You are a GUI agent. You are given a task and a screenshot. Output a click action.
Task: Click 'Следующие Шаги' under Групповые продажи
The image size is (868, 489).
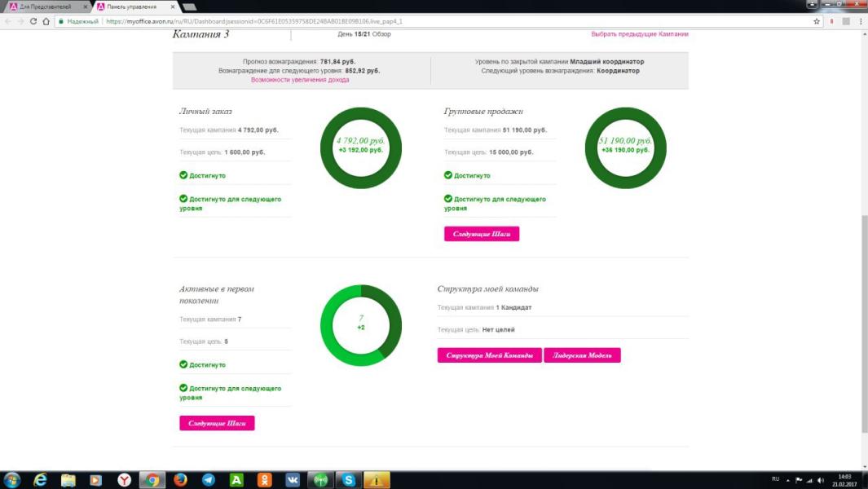(482, 234)
